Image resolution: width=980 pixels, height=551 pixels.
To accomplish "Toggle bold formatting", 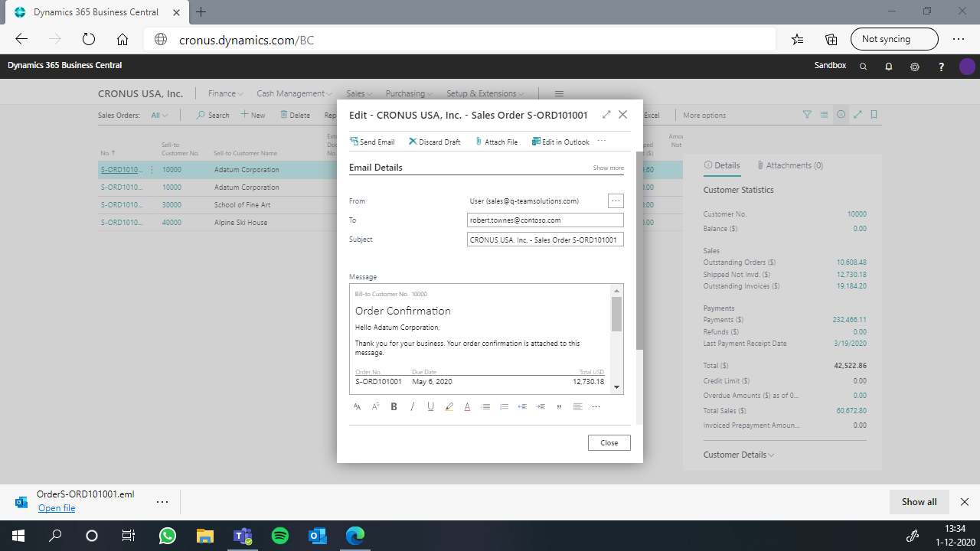I will (394, 407).
